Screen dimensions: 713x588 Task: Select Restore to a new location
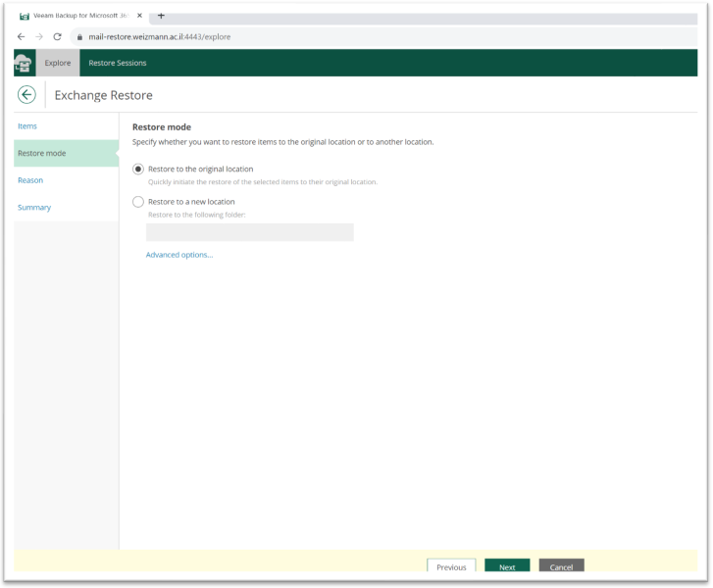tap(138, 202)
